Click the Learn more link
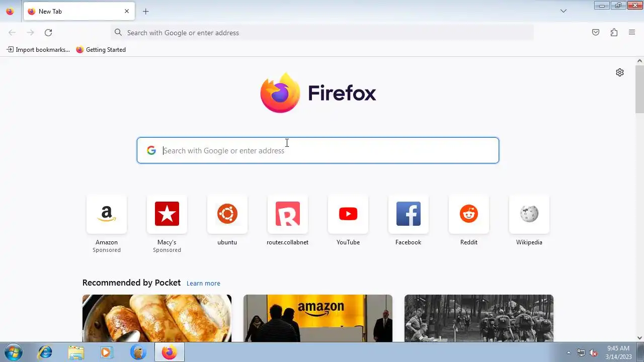 pyautogui.click(x=203, y=283)
